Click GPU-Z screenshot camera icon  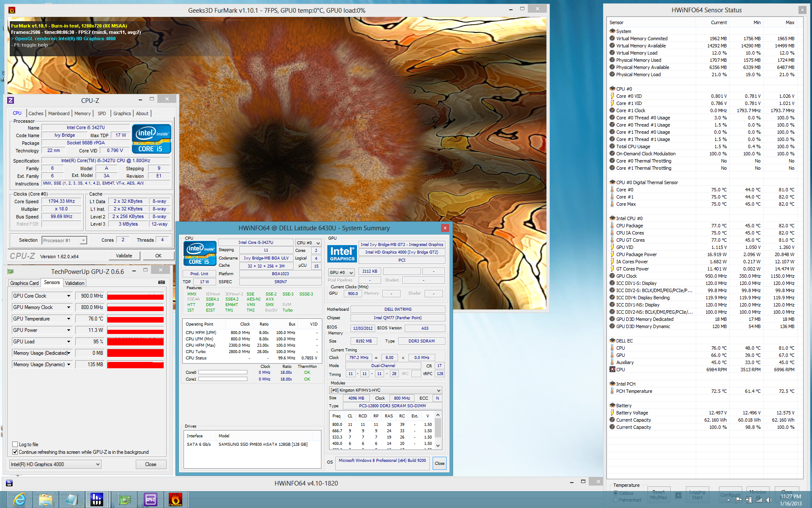pyautogui.click(x=161, y=282)
